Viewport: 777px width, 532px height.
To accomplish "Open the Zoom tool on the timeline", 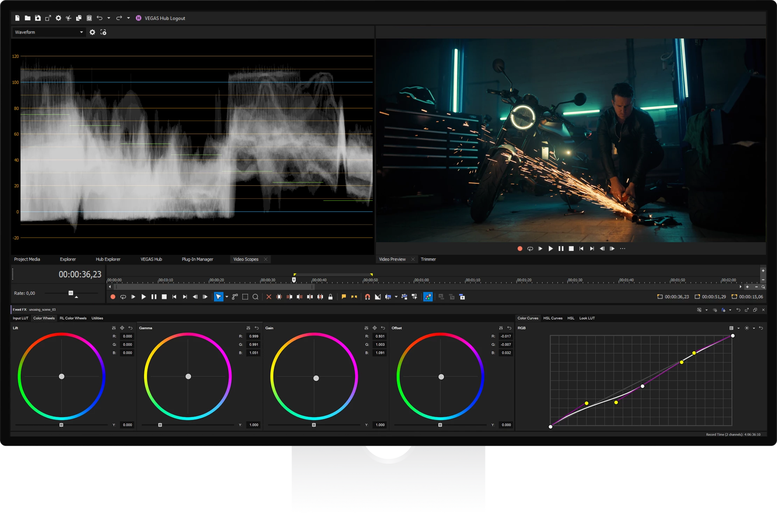I will [x=255, y=296].
